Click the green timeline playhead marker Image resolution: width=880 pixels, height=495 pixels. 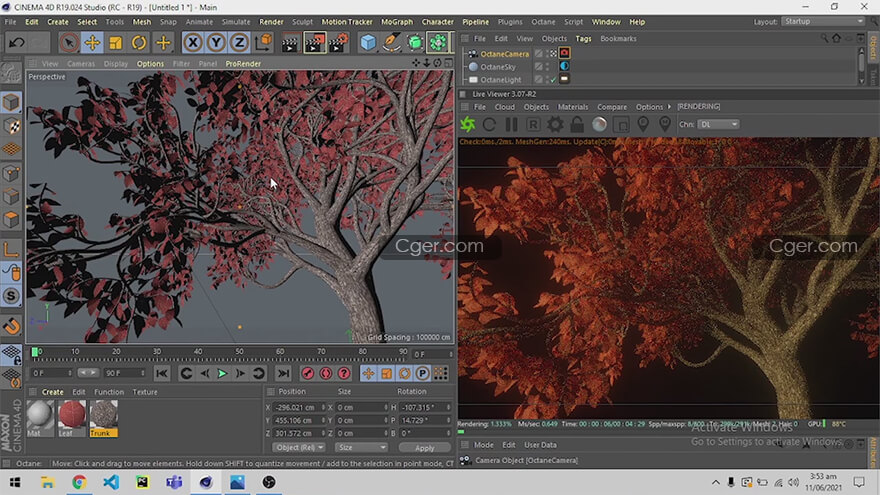pyautogui.click(x=35, y=352)
